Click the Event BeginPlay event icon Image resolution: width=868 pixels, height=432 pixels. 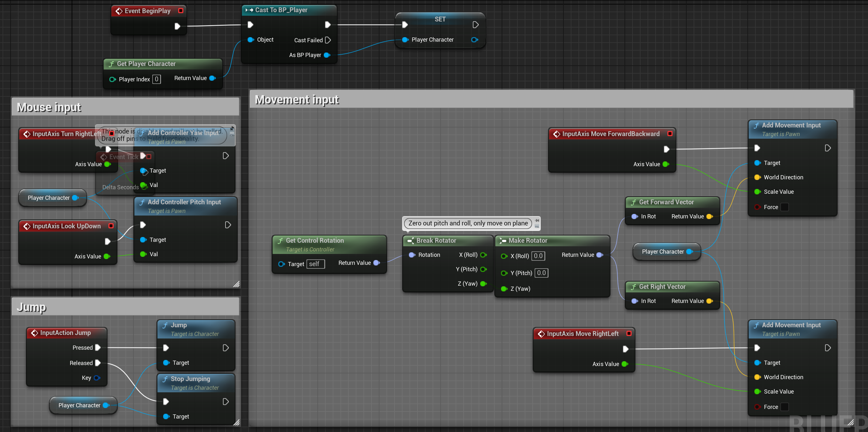[120, 11]
